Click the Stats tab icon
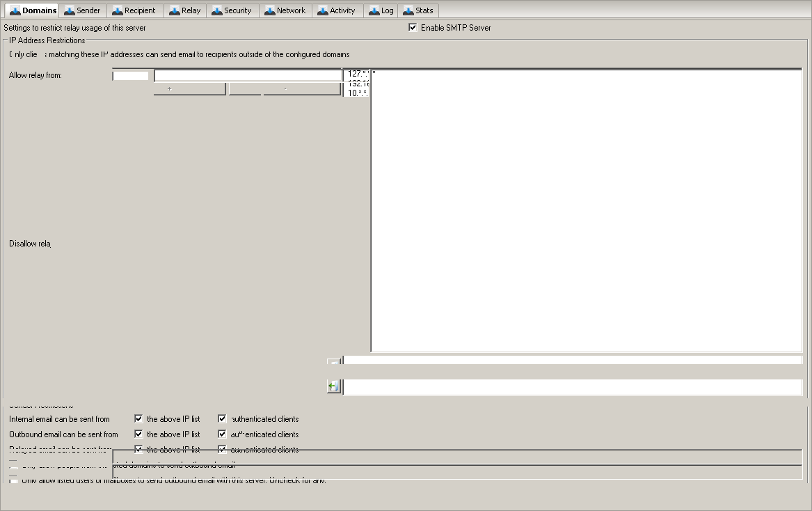Image resolution: width=812 pixels, height=511 pixels. pyautogui.click(x=408, y=10)
